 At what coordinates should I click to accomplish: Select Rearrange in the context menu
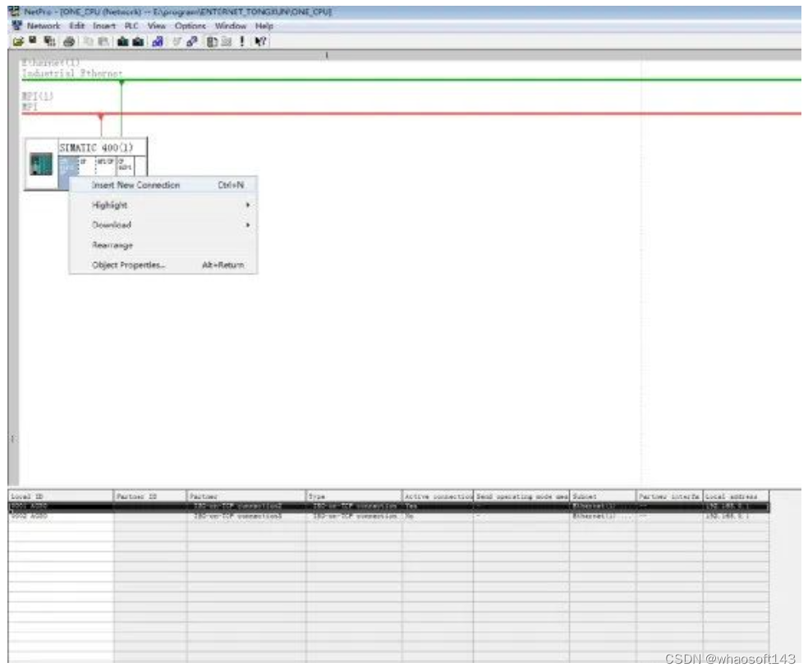point(163,245)
